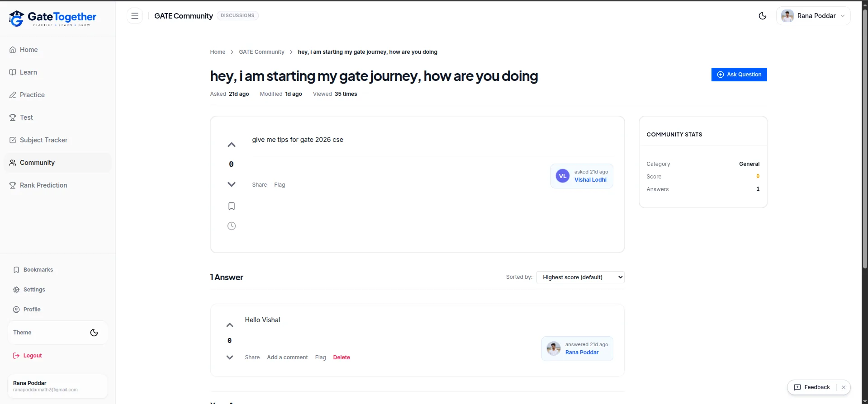868x404 pixels.
Task: Open question activity history clock icon
Action: pyautogui.click(x=232, y=226)
